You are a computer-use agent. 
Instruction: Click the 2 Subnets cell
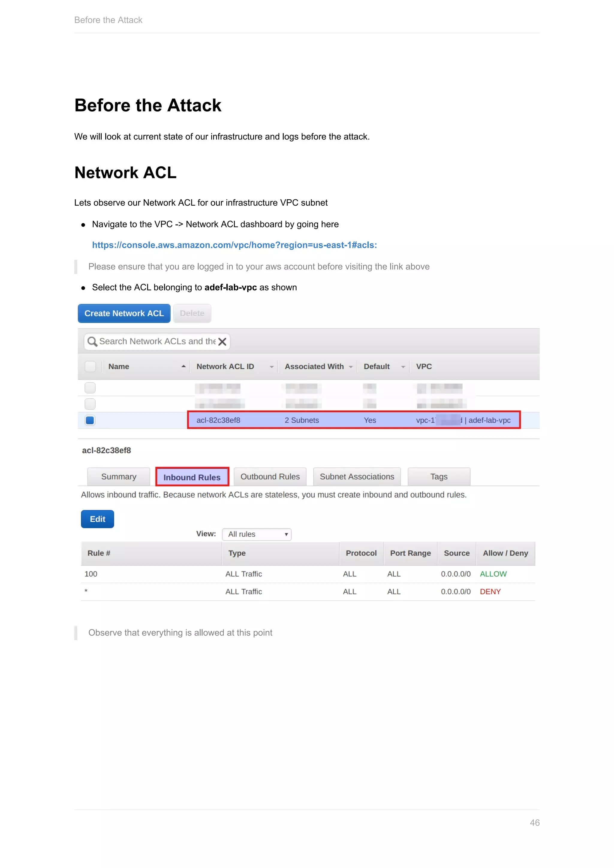point(302,421)
